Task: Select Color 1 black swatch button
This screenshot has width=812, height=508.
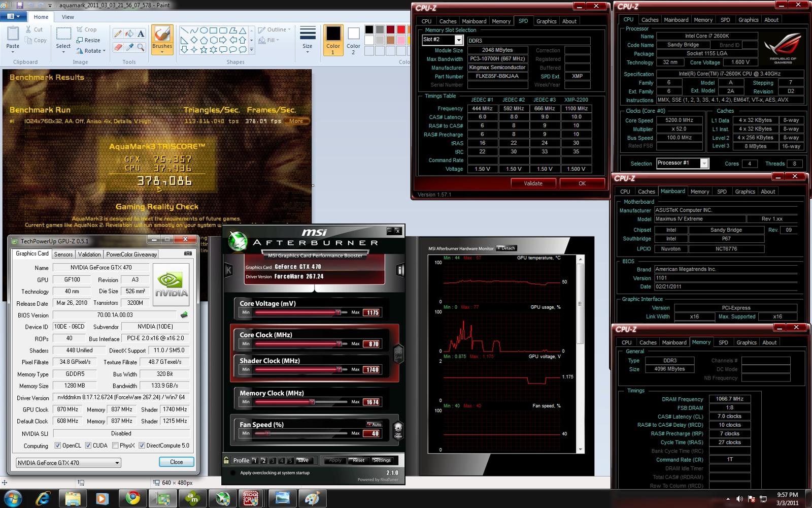Action: click(333, 40)
